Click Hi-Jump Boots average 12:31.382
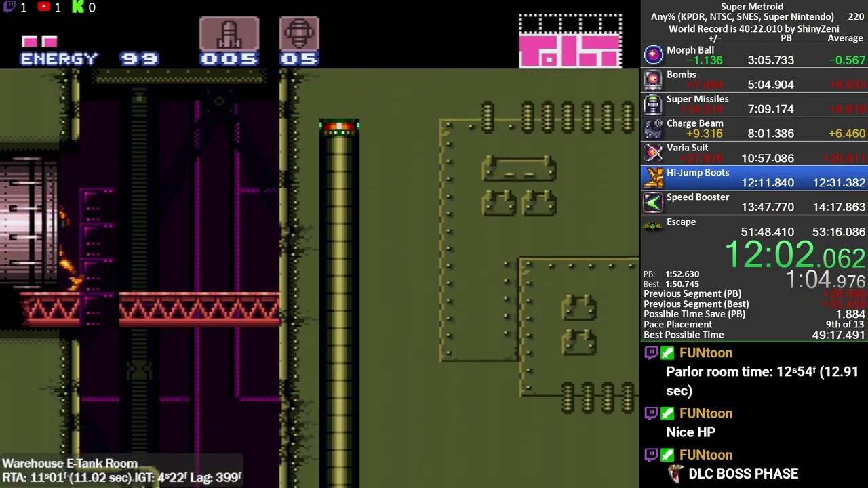The width and height of the screenshot is (868, 488). click(839, 183)
